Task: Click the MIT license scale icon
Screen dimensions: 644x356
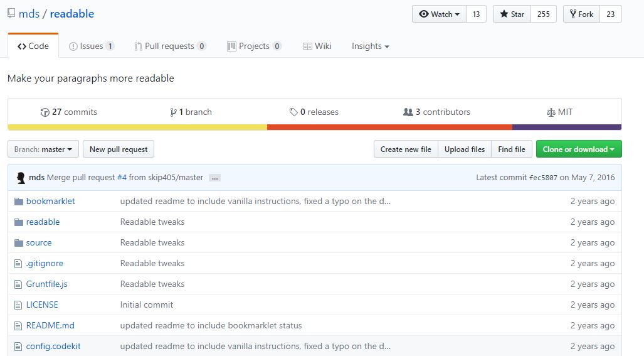Action: click(x=551, y=112)
